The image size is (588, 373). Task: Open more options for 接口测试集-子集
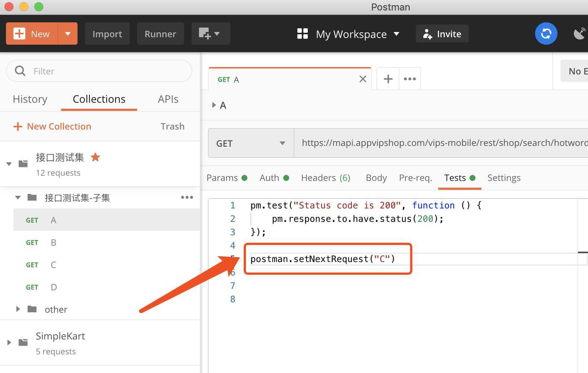[x=187, y=197]
